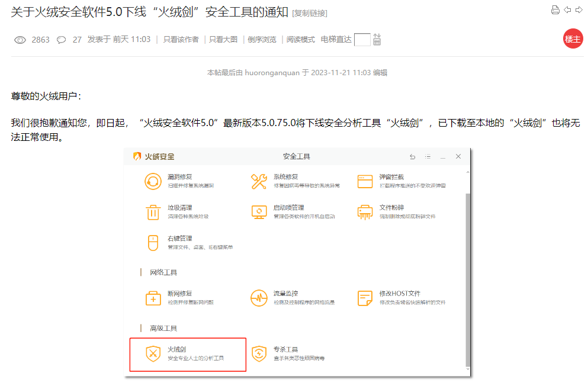
Task: Click the 电梯直达 floor number input box
Action: [362, 39]
